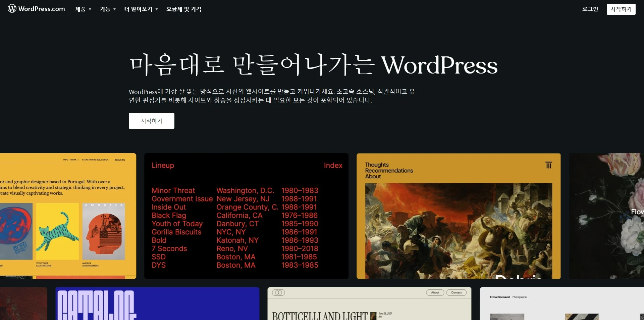644x320 pixels.
Task: Open the blue CATALOG theme preview
Action: click(x=157, y=304)
